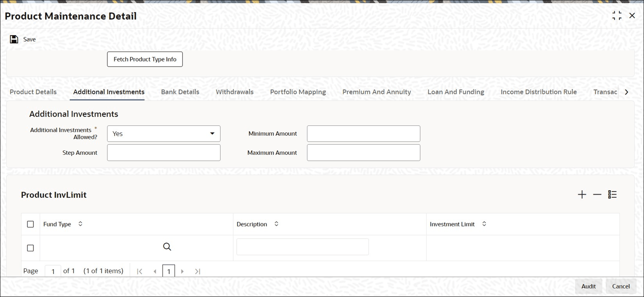The image size is (644, 297).
Task: Go to previous page of the table
Action: coord(155,271)
